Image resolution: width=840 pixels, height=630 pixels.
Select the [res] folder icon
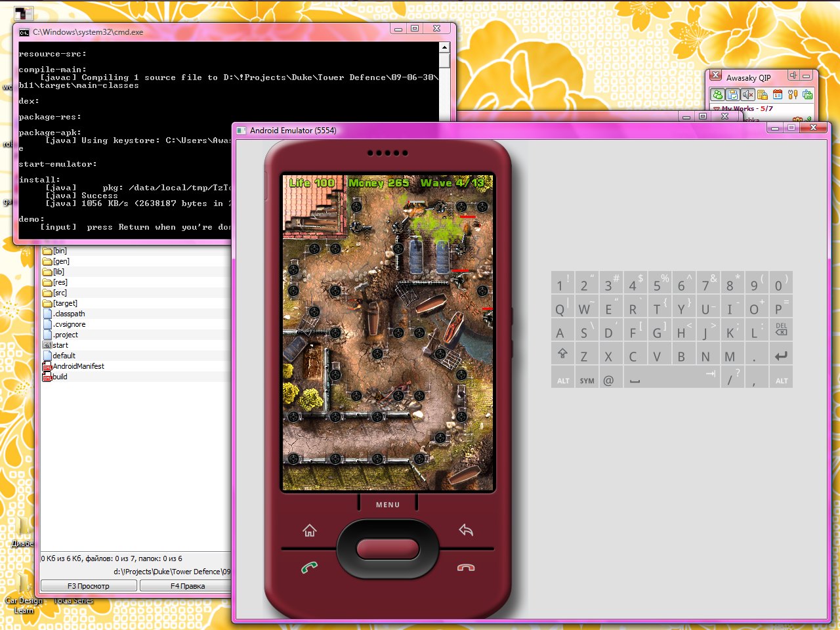(47, 282)
